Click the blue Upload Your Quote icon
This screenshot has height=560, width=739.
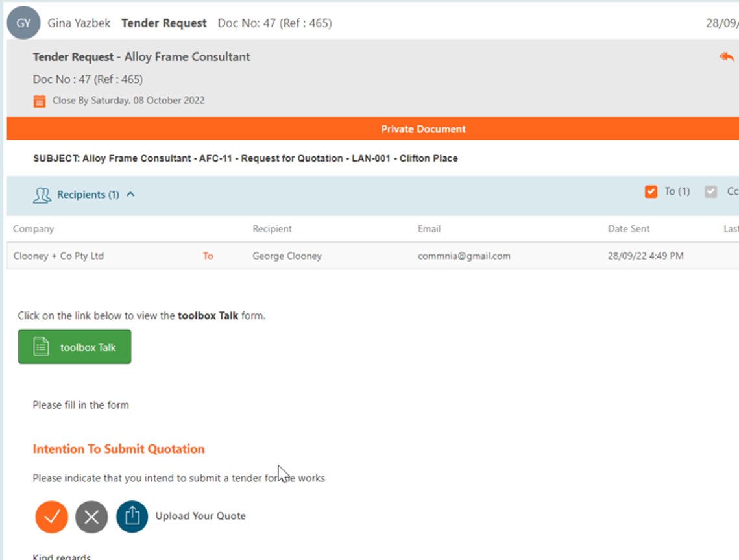132,517
